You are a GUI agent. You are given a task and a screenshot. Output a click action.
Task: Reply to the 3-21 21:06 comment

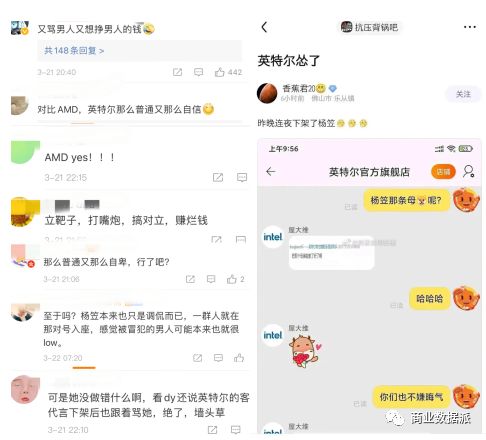211,279
